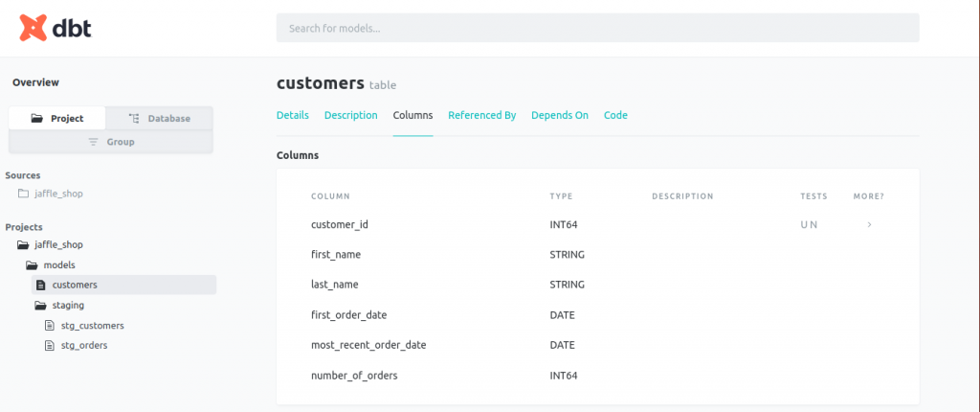The image size is (980, 412).
Task: Collapse the jaffle_shop project folder icon
Action: point(24,244)
